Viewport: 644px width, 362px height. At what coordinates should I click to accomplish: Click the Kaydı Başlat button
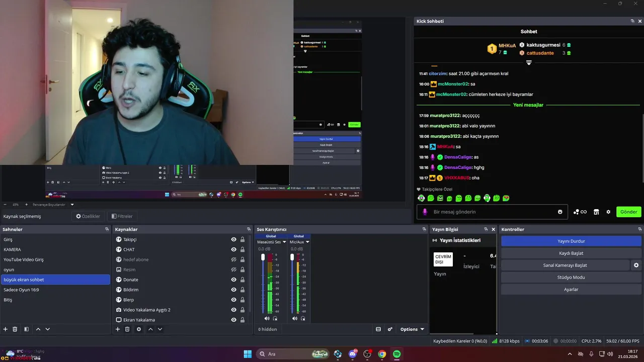[571, 253]
